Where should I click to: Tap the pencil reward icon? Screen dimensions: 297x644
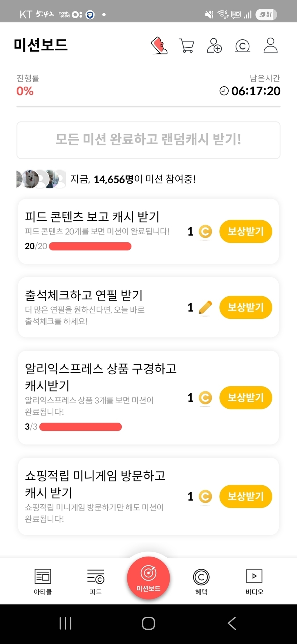pos(205,308)
